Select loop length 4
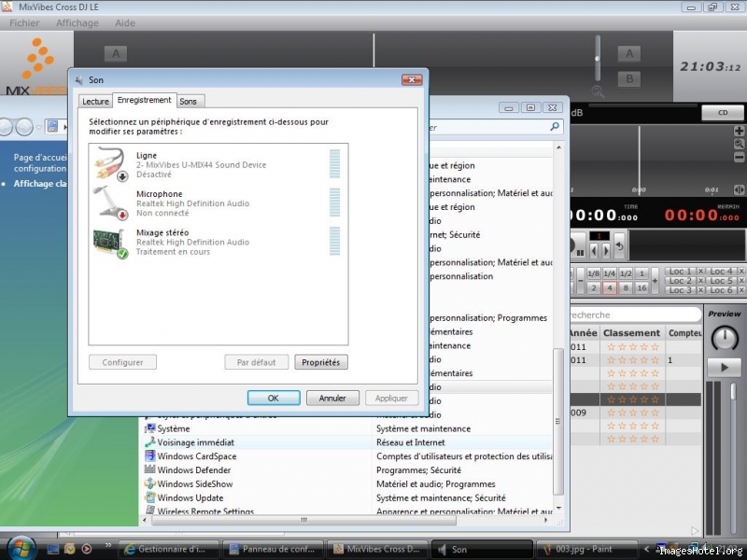The width and height of the screenshot is (747, 560). 610,287
